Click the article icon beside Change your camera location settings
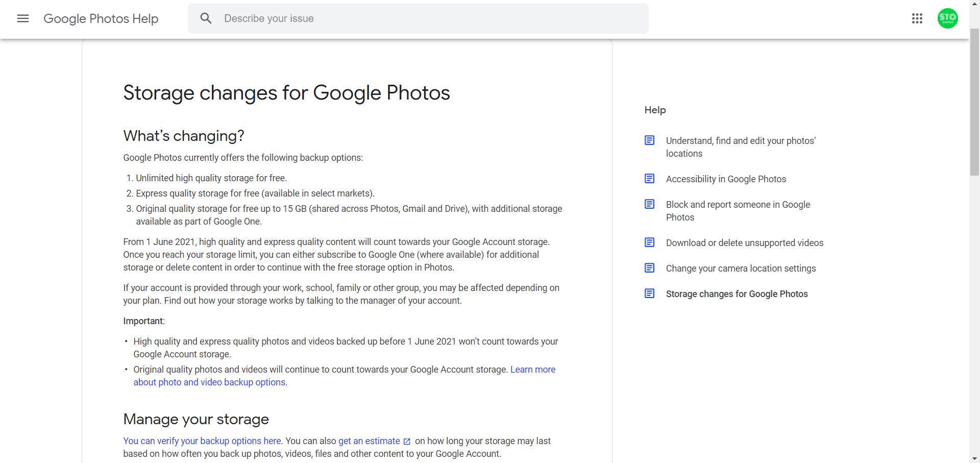980x463 pixels. click(649, 268)
